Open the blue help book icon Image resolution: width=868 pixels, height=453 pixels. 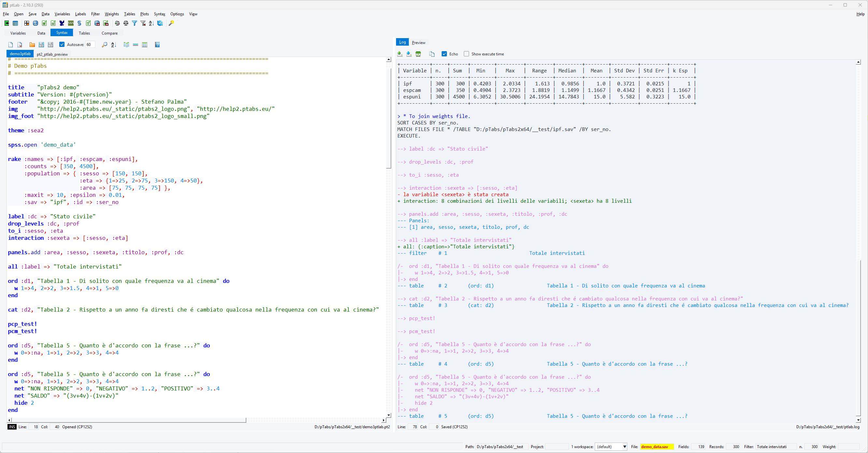tap(157, 45)
